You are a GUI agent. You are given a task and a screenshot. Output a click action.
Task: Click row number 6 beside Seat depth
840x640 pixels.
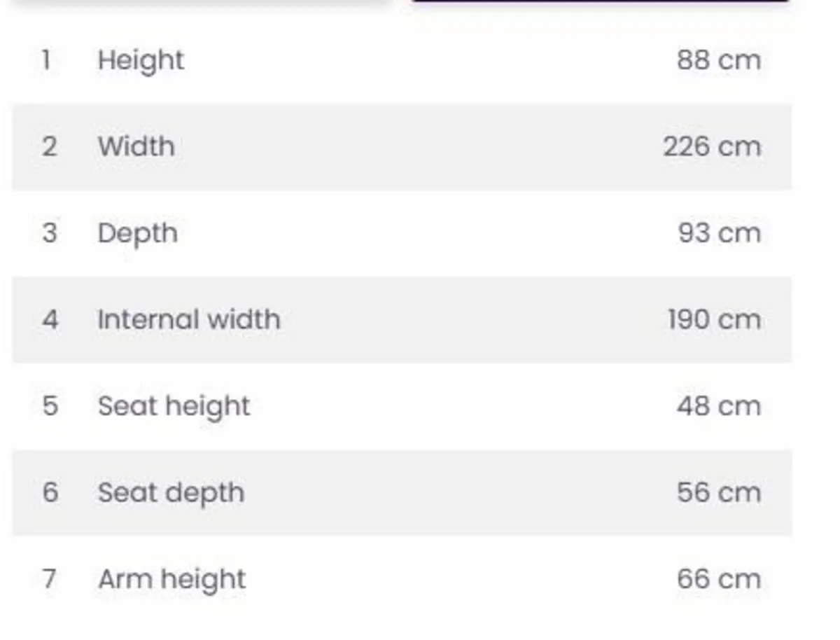(x=50, y=493)
